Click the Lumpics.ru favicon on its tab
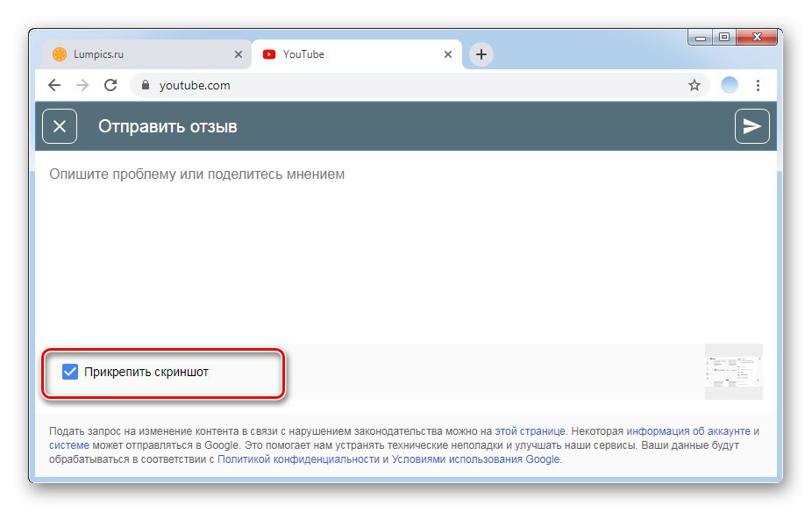This screenshot has height=512, width=812. [58, 53]
